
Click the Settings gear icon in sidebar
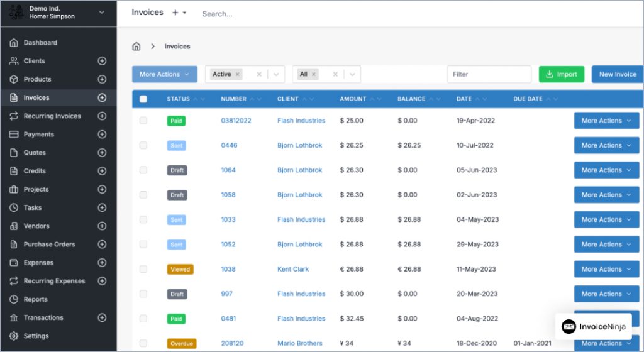[14, 336]
